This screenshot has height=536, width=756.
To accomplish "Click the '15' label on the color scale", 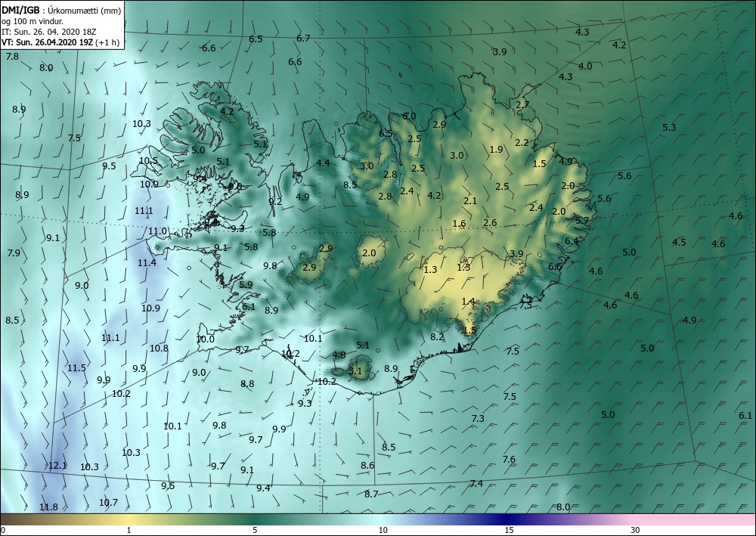I will (x=509, y=531).
